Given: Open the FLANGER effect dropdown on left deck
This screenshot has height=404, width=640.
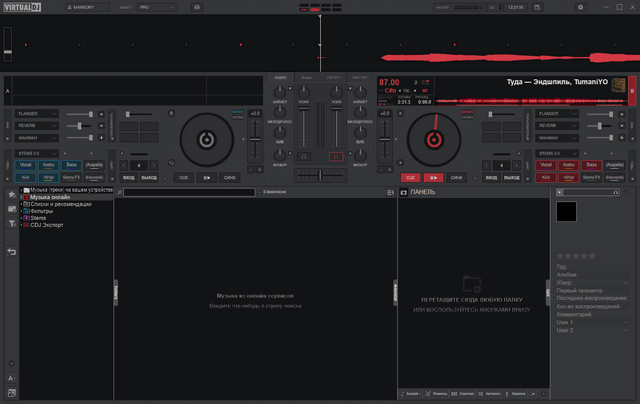Looking at the screenshot, I should (36, 114).
